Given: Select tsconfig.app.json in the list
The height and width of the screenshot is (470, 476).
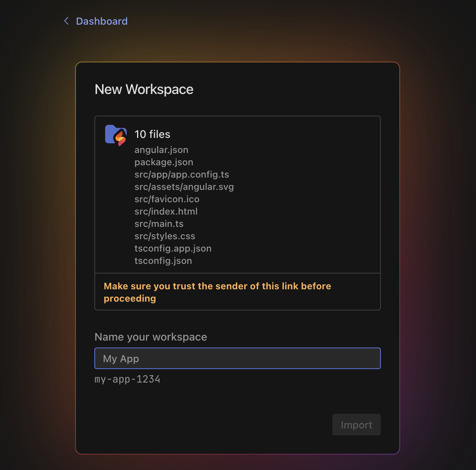Looking at the screenshot, I should click(173, 248).
